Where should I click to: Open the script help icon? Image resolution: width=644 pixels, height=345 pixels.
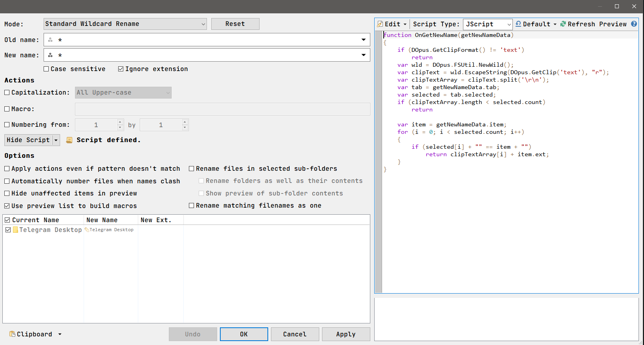tap(634, 24)
